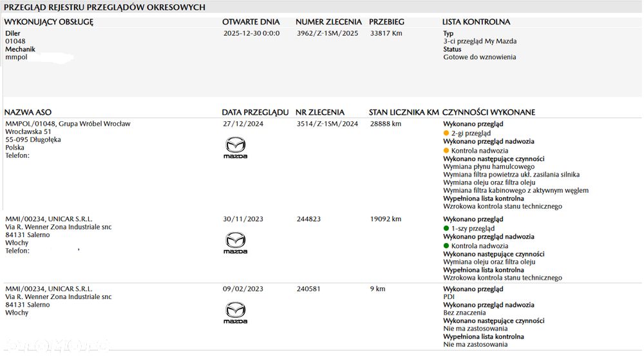Image resolution: width=644 pixels, height=359 pixels.
Task: Click the green dot beside 1-szy przegląd
Action: pyautogui.click(x=446, y=228)
